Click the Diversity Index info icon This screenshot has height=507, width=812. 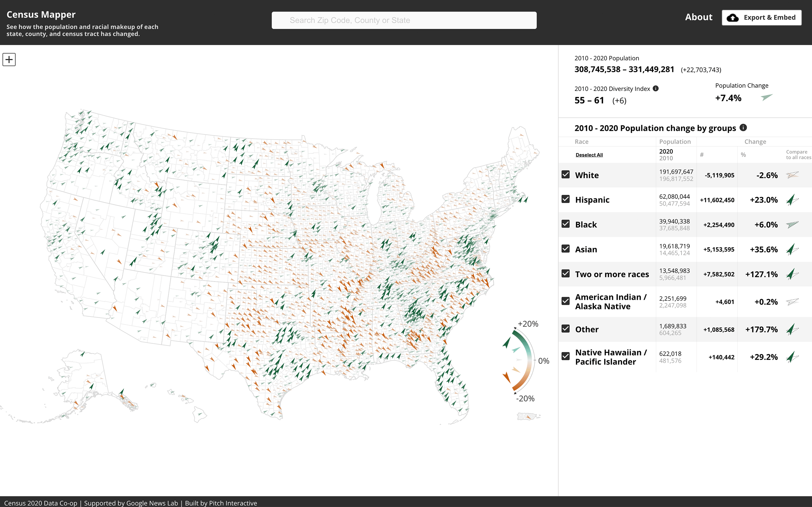656,88
